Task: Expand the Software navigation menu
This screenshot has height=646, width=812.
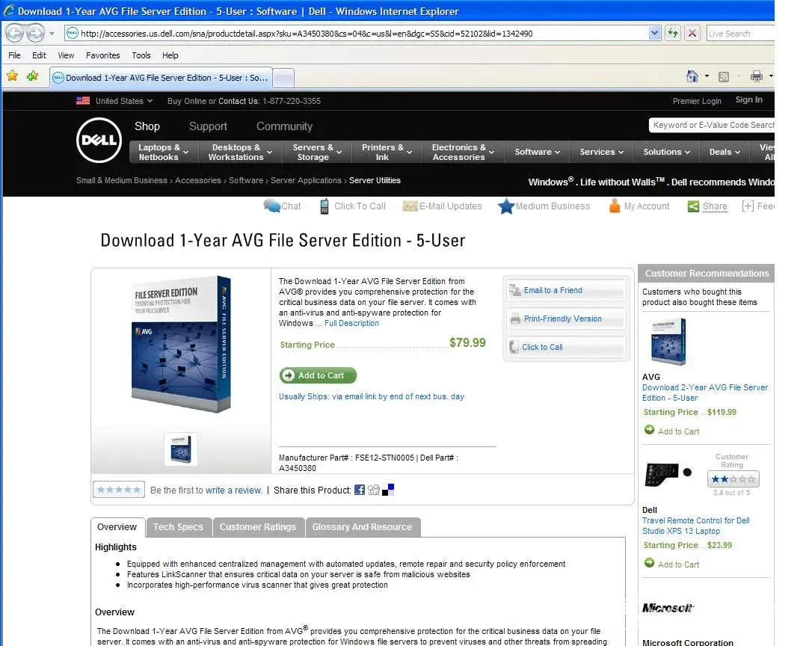Action: click(x=557, y=153)
